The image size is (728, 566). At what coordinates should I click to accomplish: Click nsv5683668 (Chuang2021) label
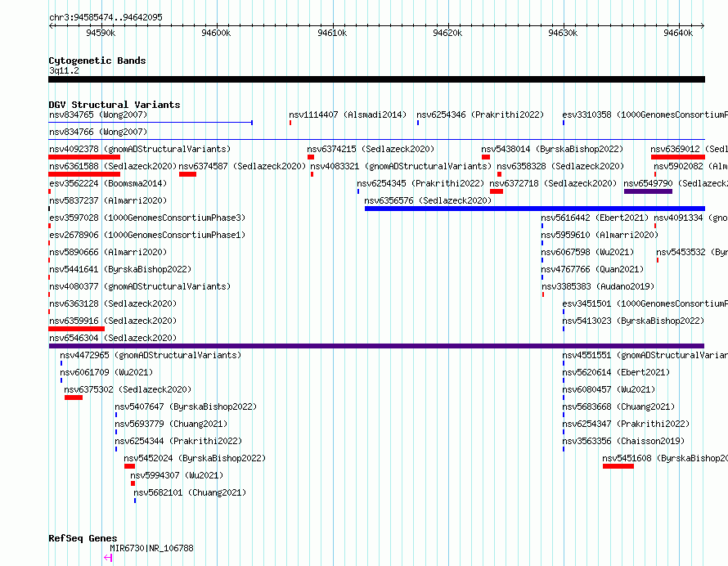click(618, 407)
